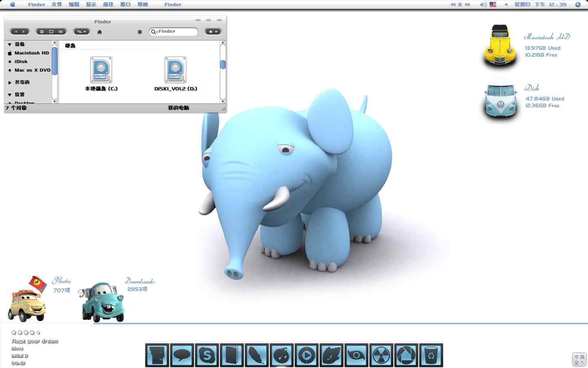Open Spotlight search magnifier in menu bar

(x=578, y=4)
